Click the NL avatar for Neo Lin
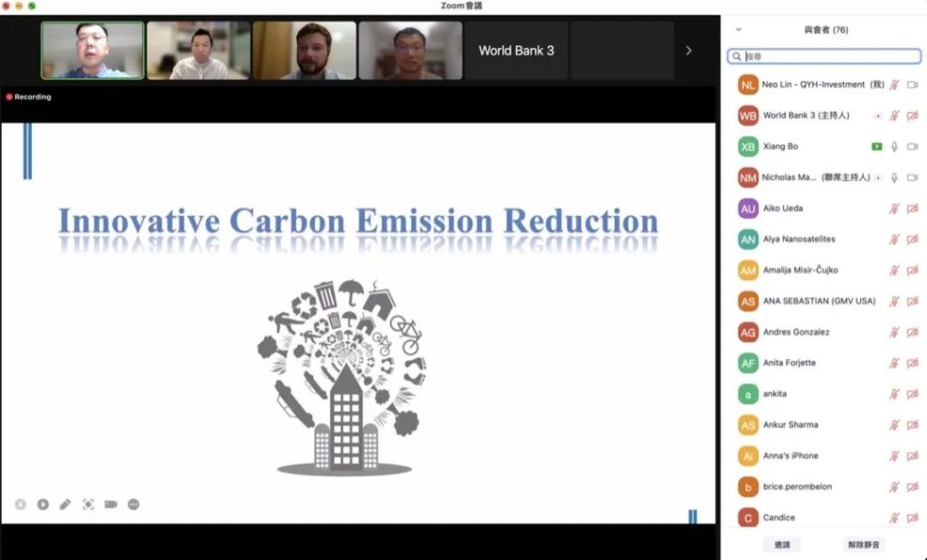The width and height of the screenshot is (927, 560). coord(747,85)
